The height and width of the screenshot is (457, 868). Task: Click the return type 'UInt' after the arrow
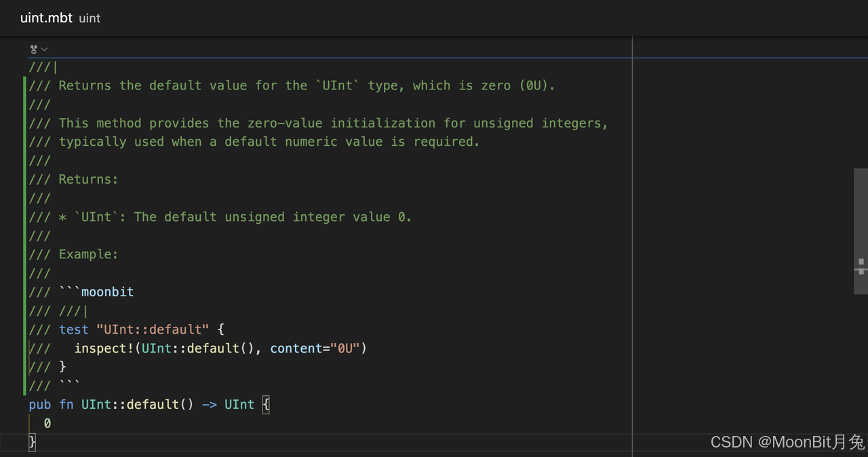239,405
